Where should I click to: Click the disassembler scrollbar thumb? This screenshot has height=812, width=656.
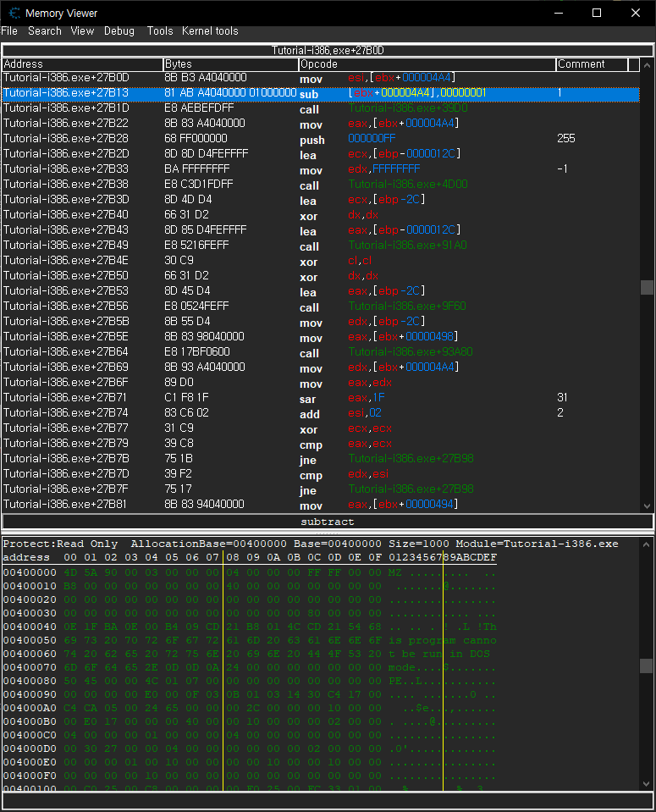tap(647, 287)
